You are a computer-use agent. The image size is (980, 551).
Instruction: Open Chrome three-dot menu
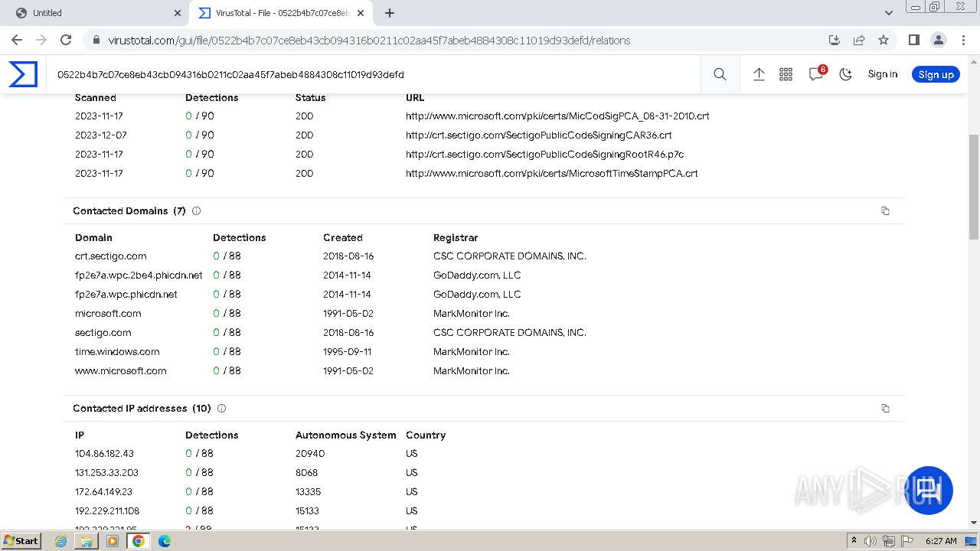pos(962,40)
